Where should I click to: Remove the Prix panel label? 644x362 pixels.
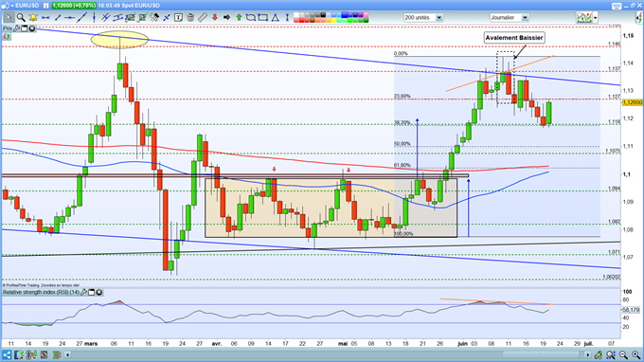32,27
